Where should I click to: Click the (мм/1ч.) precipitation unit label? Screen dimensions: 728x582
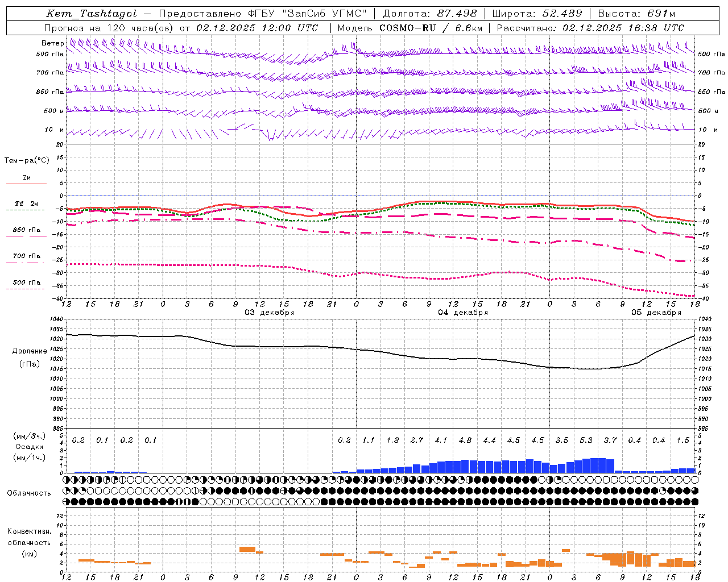click(x=29, y=457)
